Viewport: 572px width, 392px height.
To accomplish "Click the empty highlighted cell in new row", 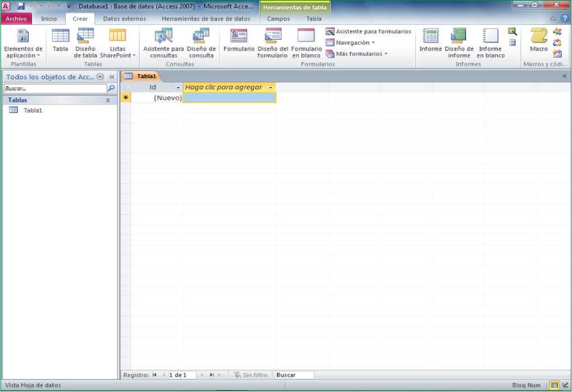I will coord(230,97).
